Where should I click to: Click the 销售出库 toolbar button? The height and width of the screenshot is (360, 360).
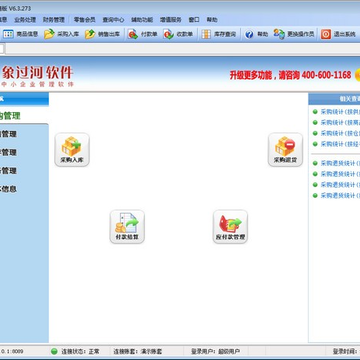click(103, 34)
